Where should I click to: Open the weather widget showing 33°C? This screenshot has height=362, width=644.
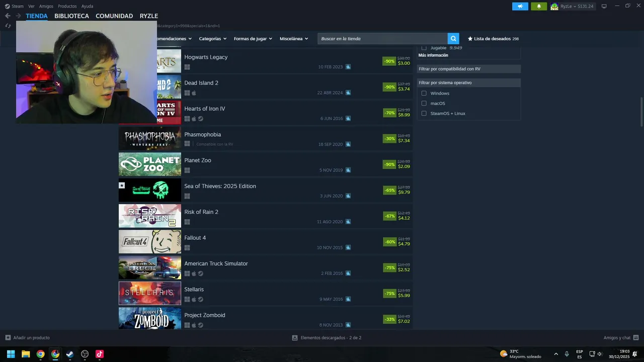pos(521,354)
